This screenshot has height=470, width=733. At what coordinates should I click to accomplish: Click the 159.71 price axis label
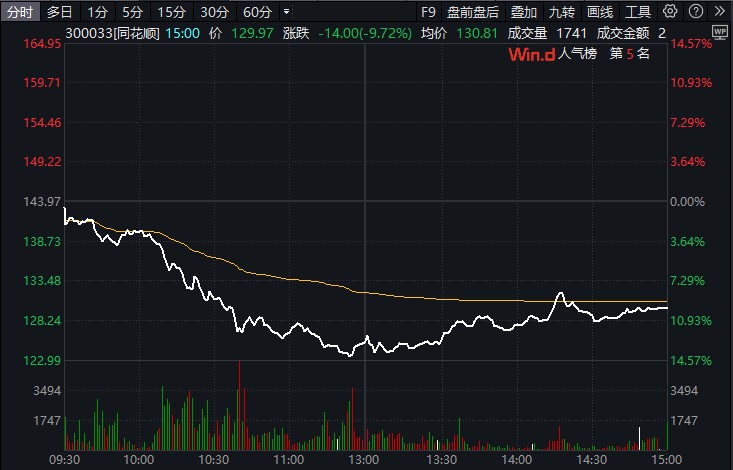click(x=43, y=83)
